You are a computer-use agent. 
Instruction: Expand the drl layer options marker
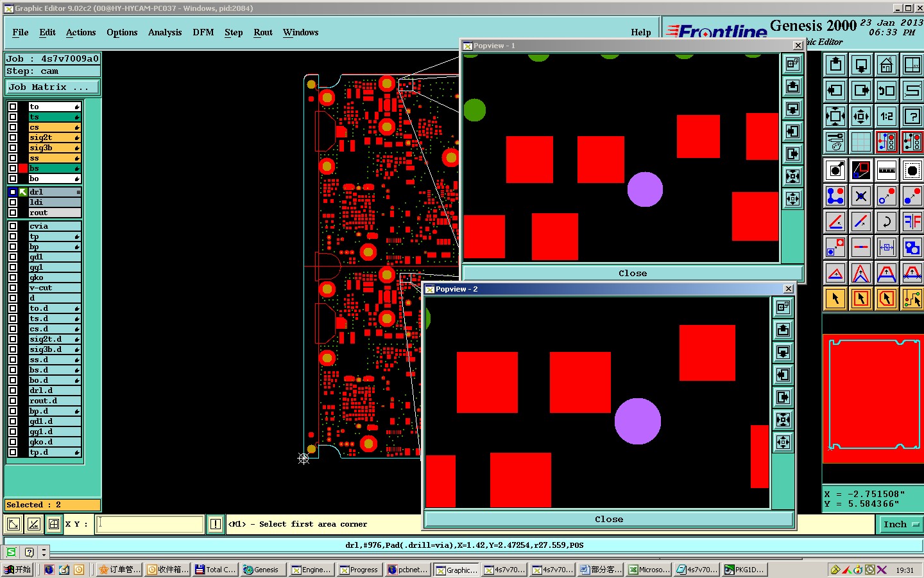(78, 192)
